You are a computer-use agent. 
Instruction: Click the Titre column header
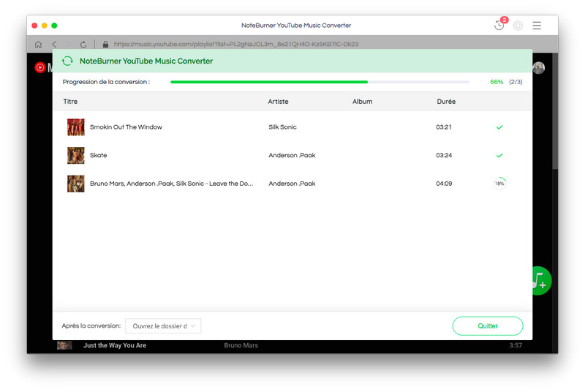click(x=70, y=102)
